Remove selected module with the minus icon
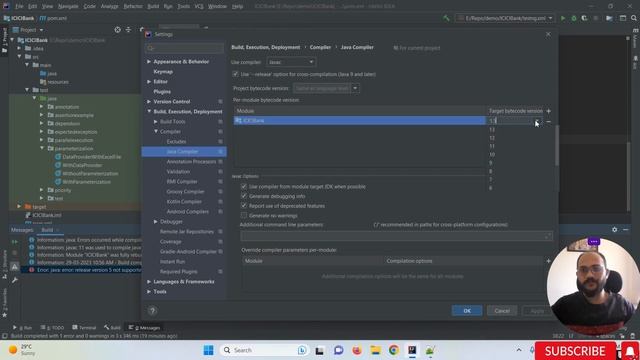The width and height of the screenshot is (640, 360). coord(548,121)
